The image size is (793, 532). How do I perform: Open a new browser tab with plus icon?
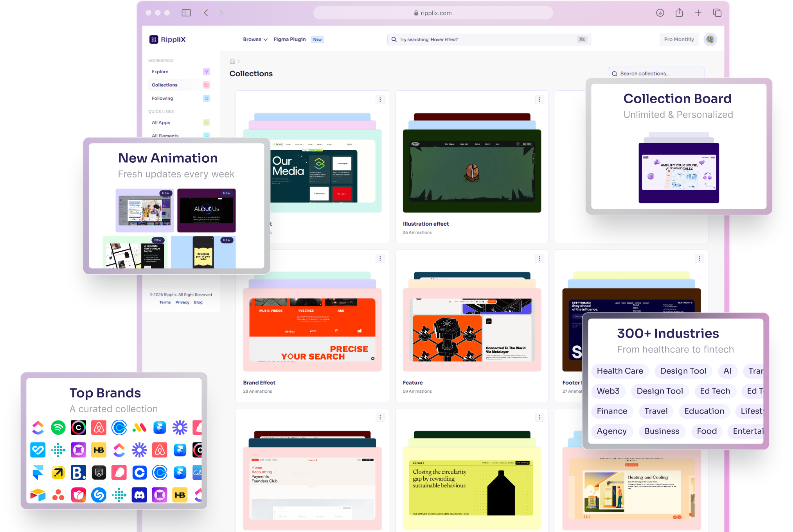tap(698, 13)
